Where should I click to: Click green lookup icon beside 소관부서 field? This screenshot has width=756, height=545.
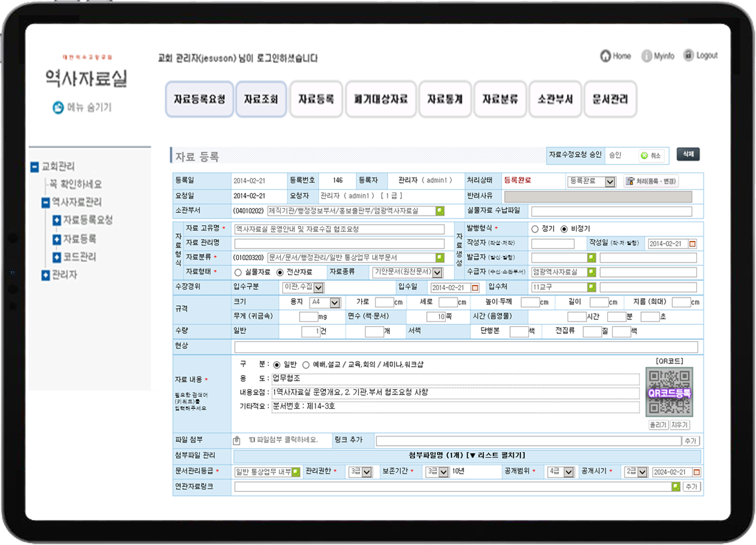(440, 211)
